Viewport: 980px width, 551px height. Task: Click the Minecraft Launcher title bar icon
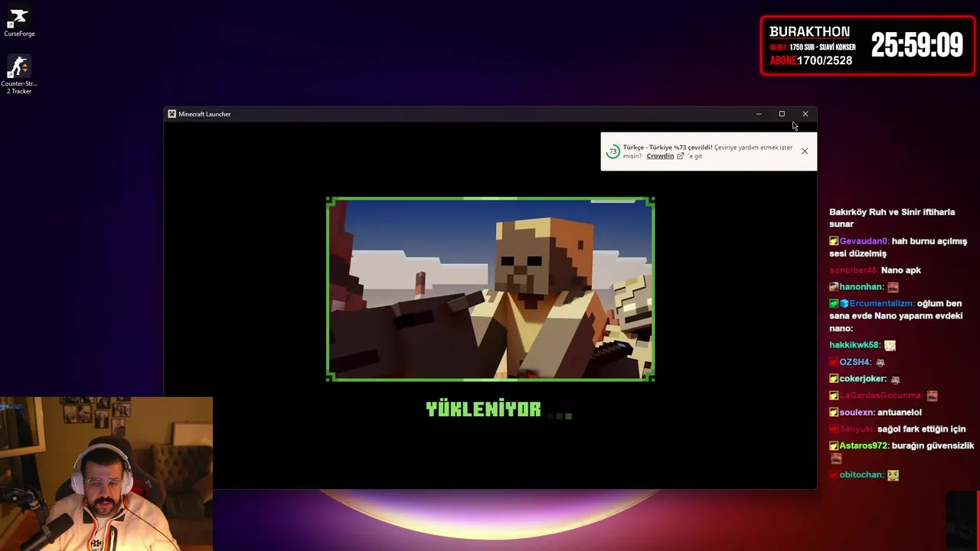point(171,114)
